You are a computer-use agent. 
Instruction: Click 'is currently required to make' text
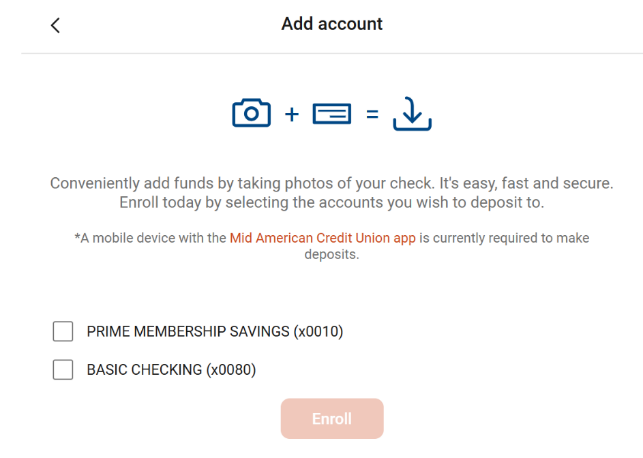tap(504, 238)
